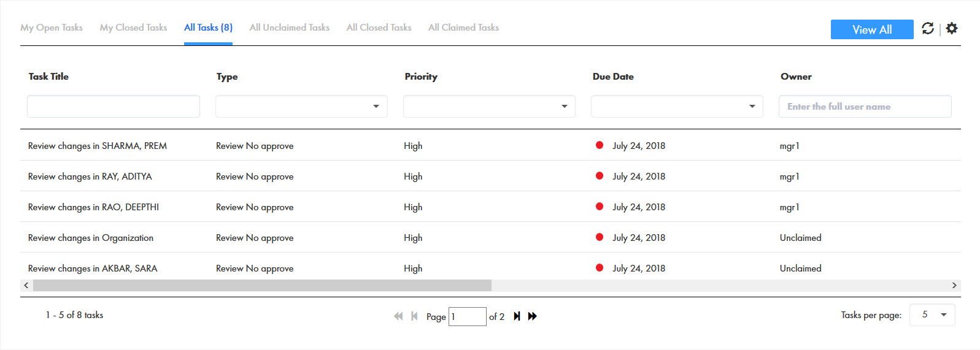Click High priority in RAO, DEEPTHI row
Screen dimensions: 980x350
click(413, 207)
